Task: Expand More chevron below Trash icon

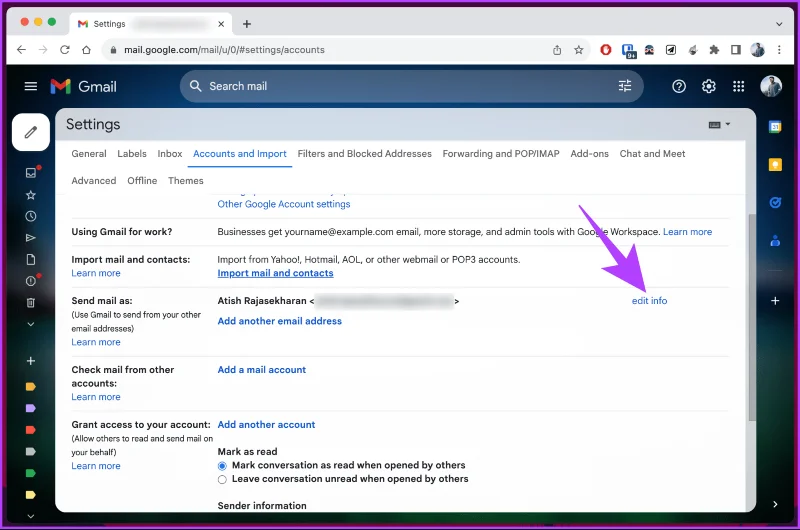Action: pyautogui.click(x=31, y=324)
